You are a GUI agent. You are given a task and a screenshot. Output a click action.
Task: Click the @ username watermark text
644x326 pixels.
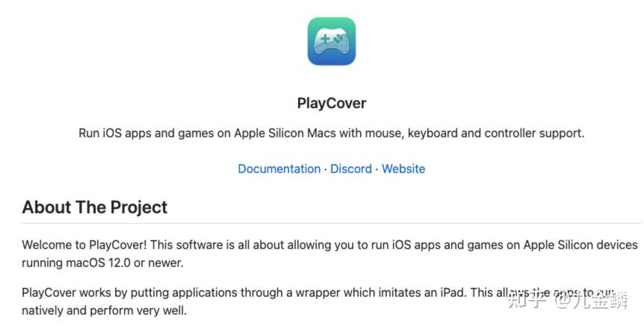[591, 301]
